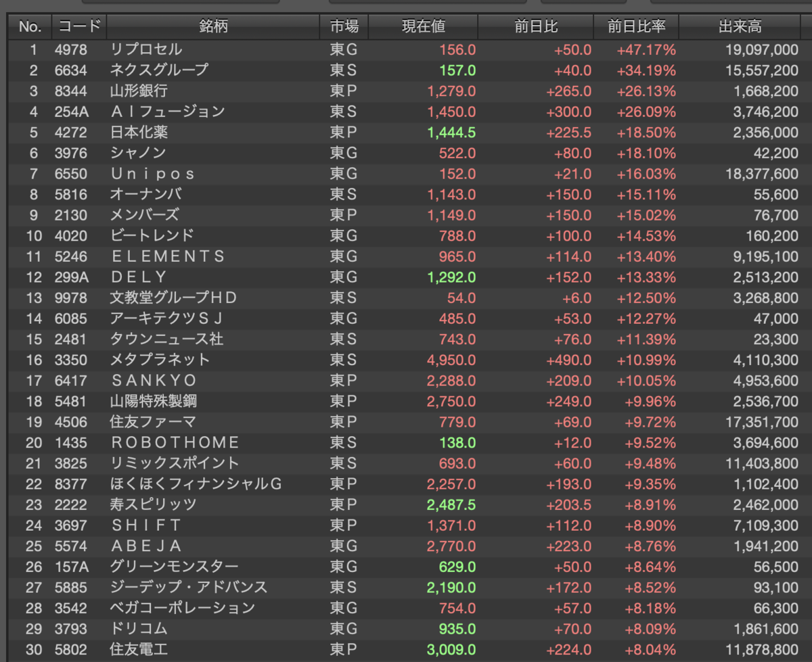Click current price 1,444.5

tap(451, 133)
